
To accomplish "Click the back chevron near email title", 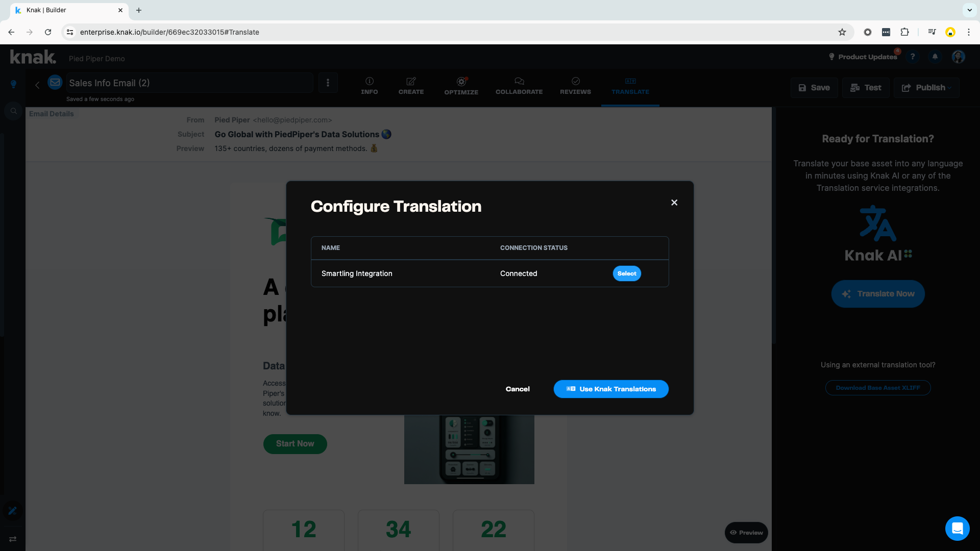I will (37, 85).
